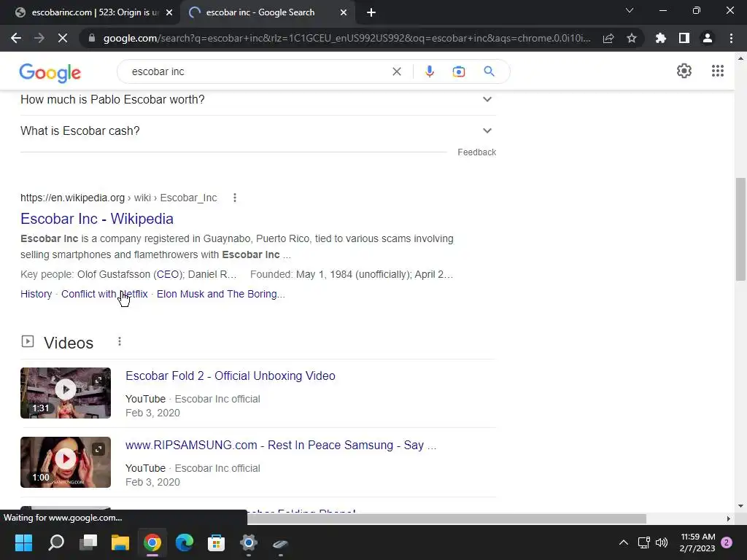
Task: Click the horizontal scrollbar thumb
Action: pos(446,518)
